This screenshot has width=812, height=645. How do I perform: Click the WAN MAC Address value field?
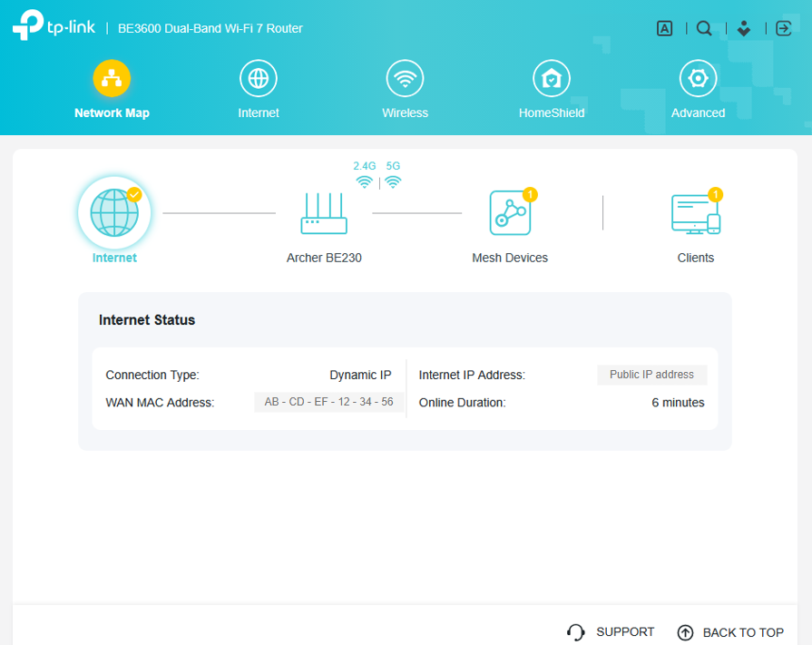pos(328,402)
